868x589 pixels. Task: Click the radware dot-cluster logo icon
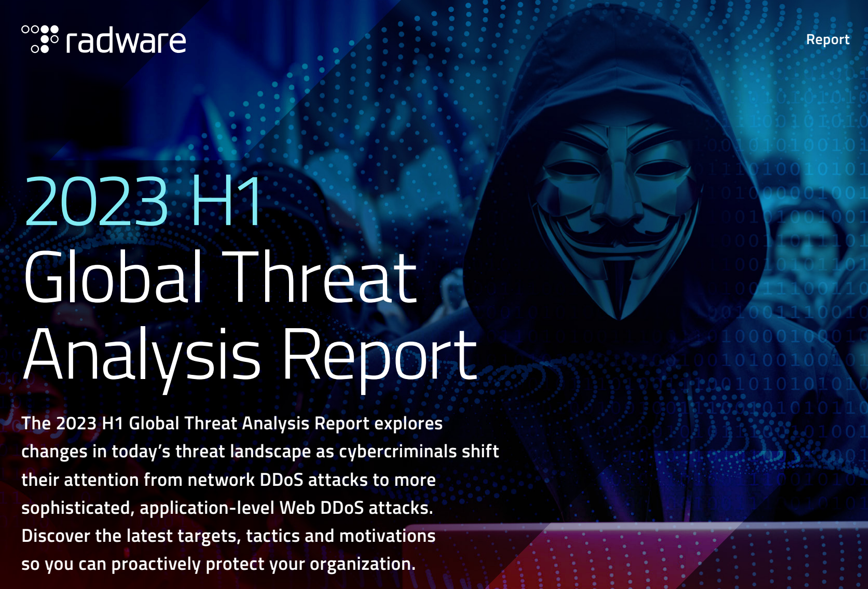(40, 39)
